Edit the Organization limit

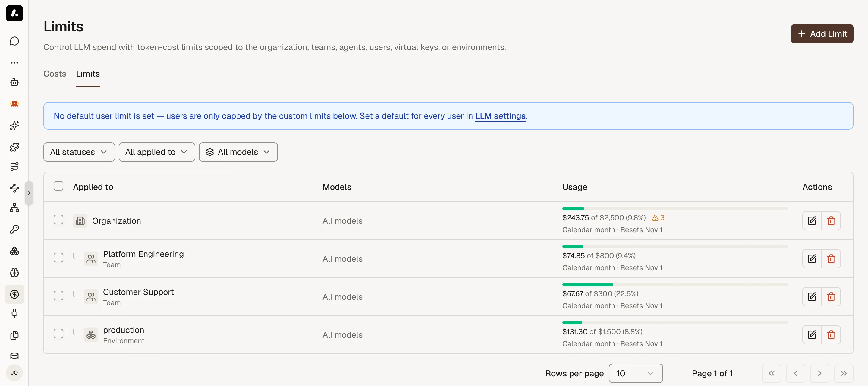[812, 221]
